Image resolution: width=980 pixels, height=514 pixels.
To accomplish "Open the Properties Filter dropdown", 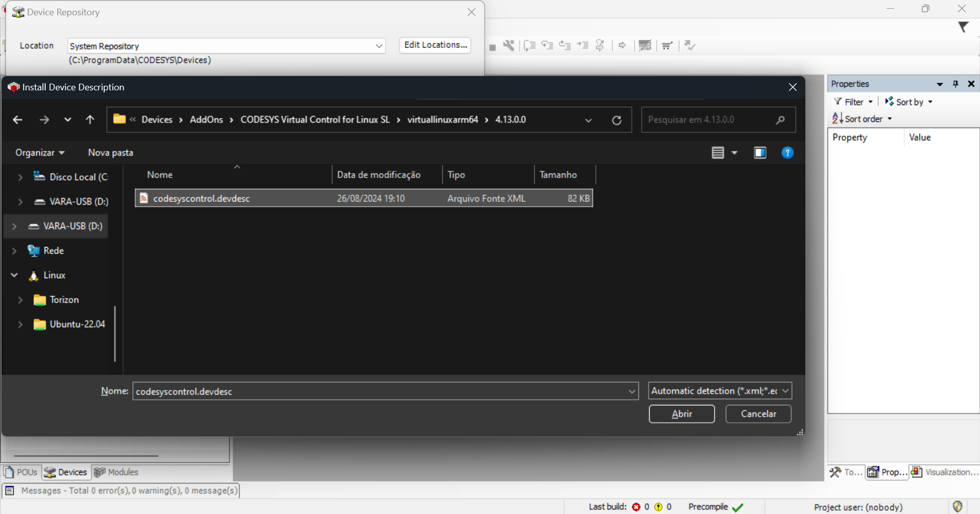I will [x=853, y=102].
